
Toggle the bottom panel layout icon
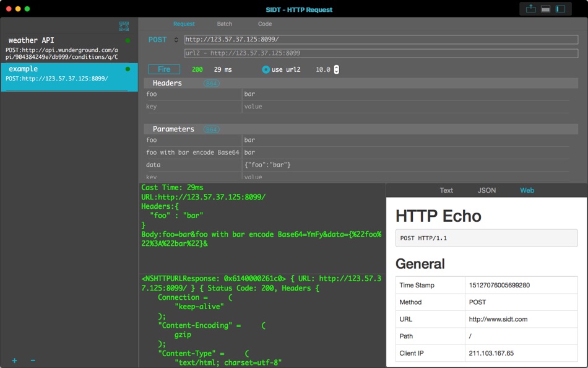pos(546,9)
